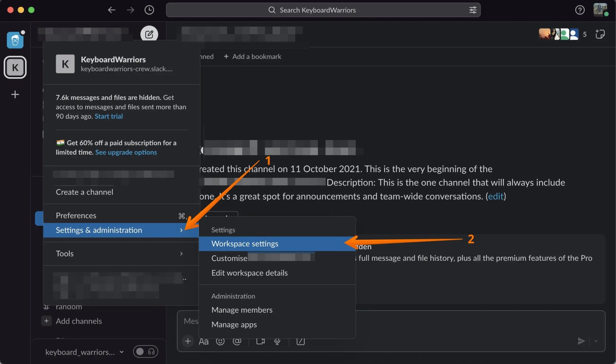Viewport: 616px width, 364px height.
Task: Select Manage members from the menu
Action: point(242,310)
